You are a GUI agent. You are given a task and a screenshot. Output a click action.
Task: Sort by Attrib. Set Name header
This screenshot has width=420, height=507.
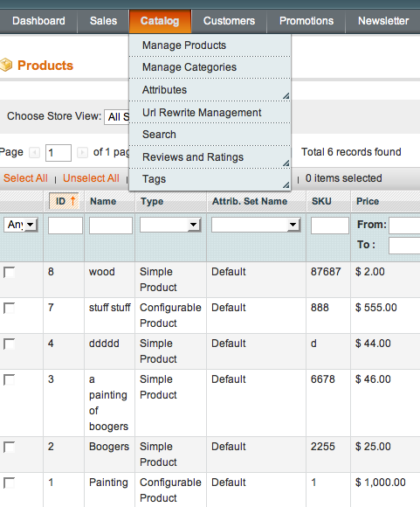(x=250, y=201)
